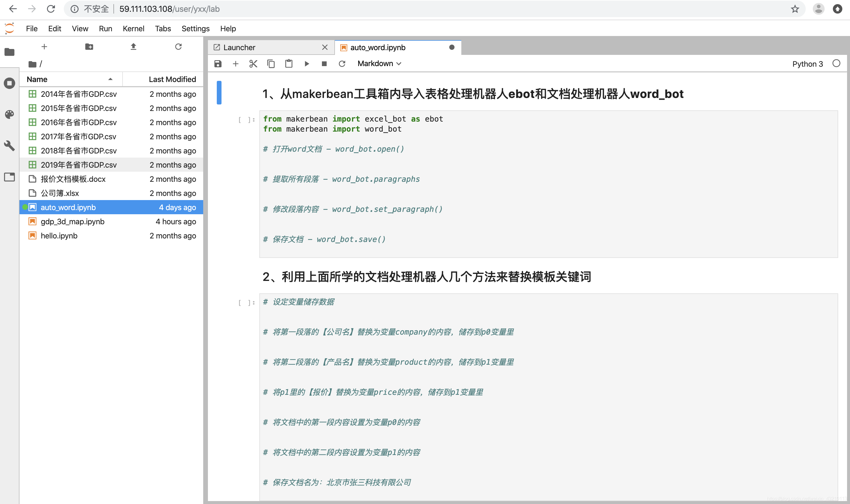Click the Kernel menu

[x=133, y=28]
